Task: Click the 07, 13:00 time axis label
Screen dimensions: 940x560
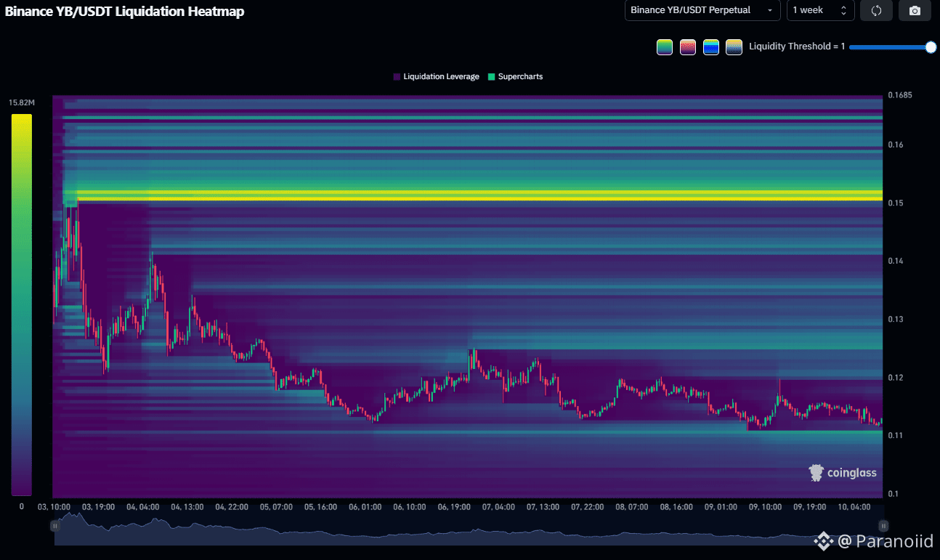Action: tap(543, 506)
